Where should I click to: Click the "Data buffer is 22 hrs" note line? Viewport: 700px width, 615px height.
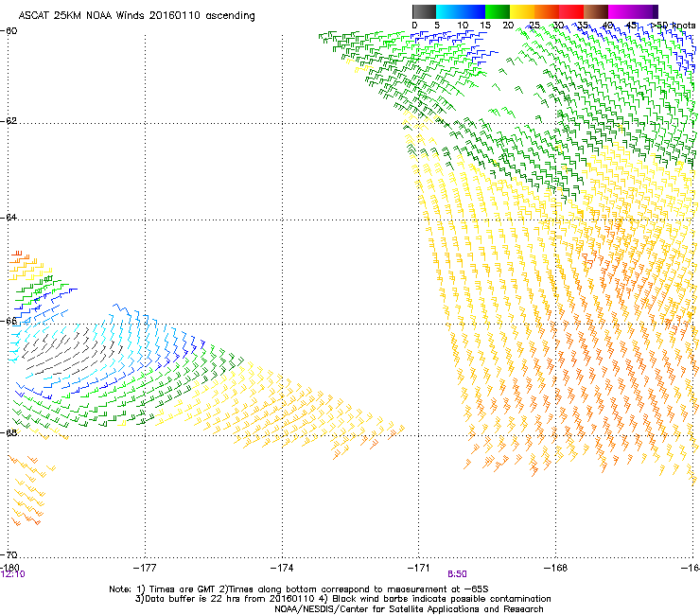coord(342,599)
